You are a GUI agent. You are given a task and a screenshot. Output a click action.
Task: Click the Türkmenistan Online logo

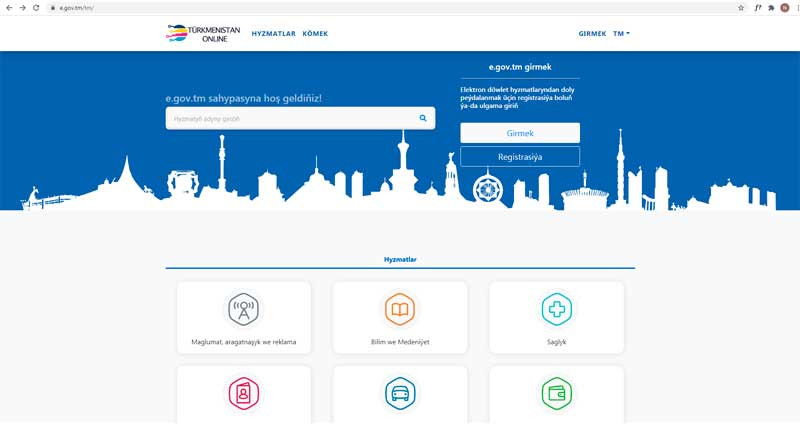point(203,33)
